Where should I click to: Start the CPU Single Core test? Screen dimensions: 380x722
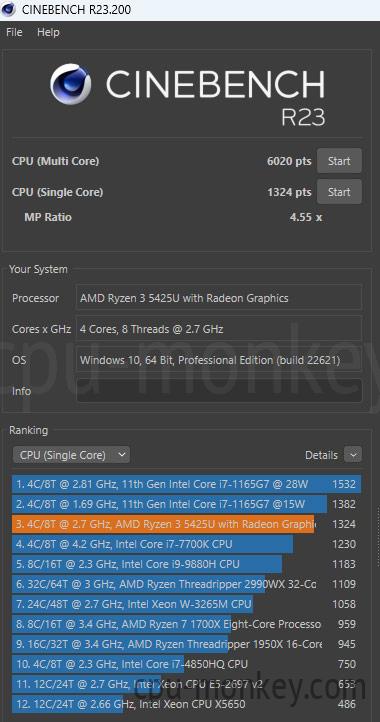pos(339,192)
